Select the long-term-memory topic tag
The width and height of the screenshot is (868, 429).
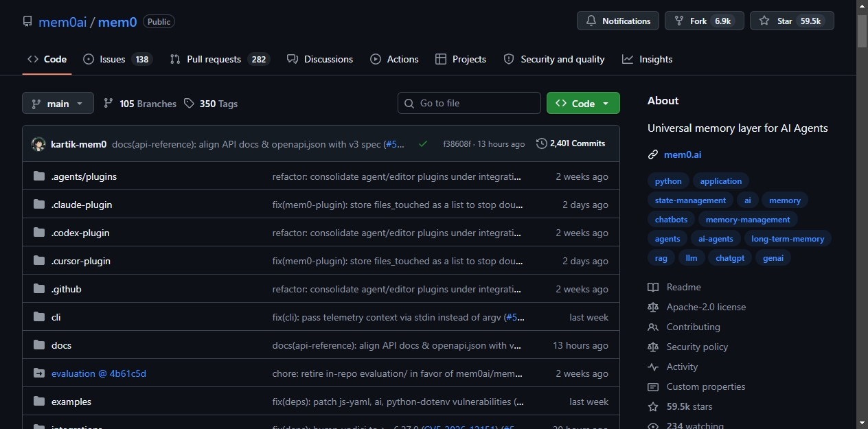pyautogui.click(x=788, y=239)
